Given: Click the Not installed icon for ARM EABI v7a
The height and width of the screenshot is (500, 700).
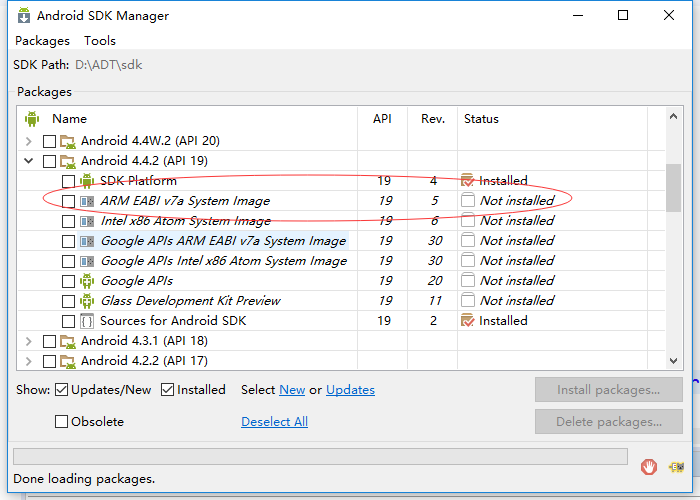Looking at the screenshot, I should (x=468, y=200).
